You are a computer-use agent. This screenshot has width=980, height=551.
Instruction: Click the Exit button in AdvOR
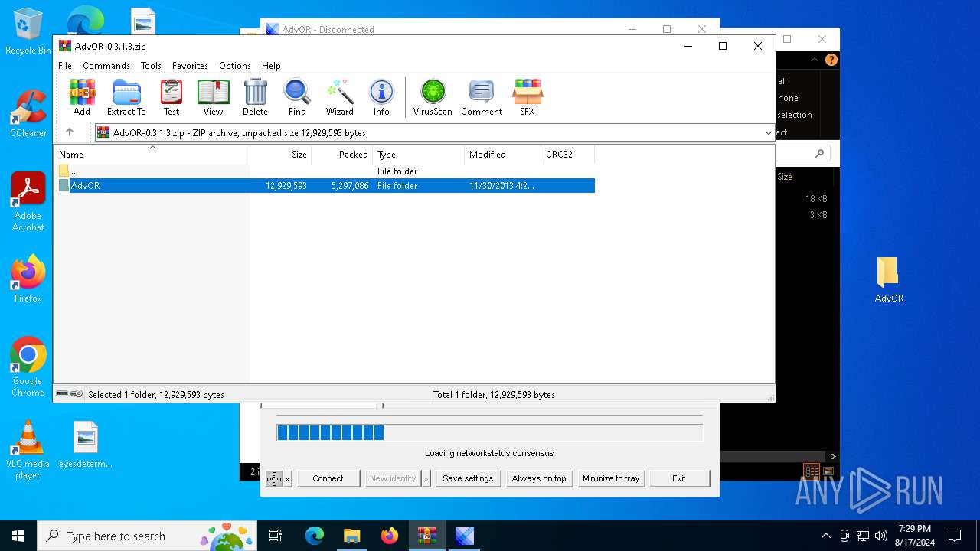(x=679, y=478)
